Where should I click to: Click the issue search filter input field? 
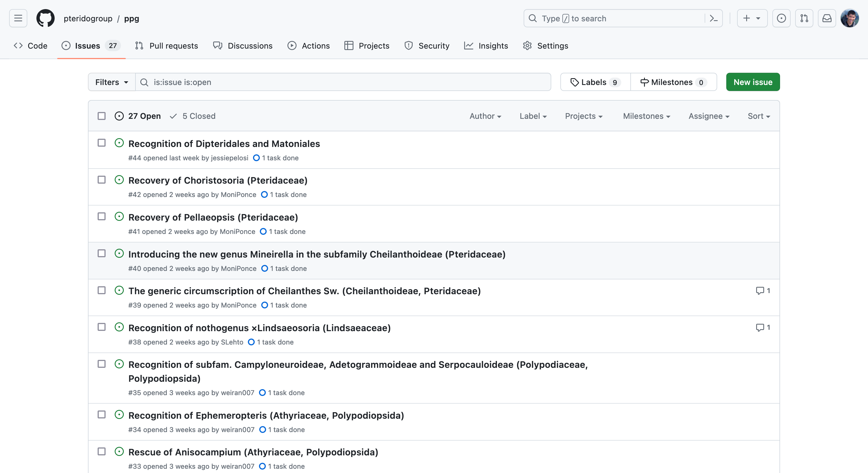click(347, 82)
